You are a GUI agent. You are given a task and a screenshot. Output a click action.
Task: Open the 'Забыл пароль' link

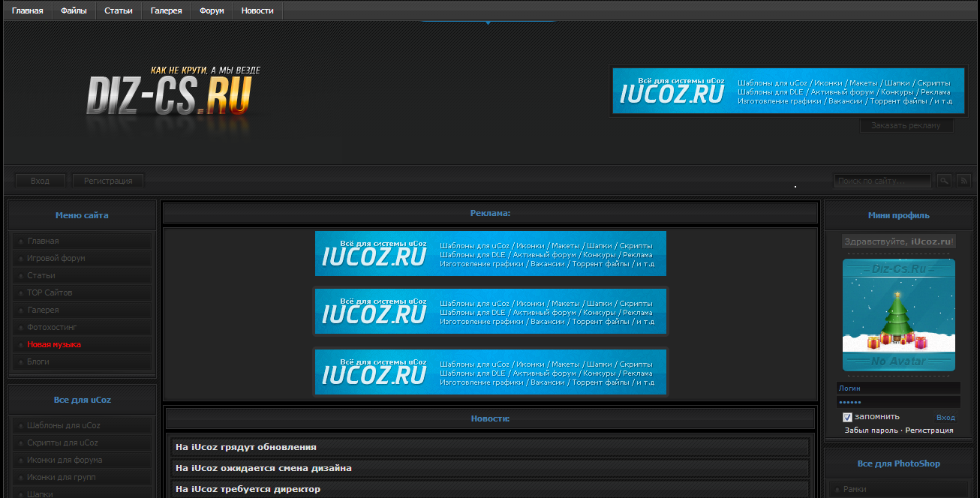[x=870, y=430]
